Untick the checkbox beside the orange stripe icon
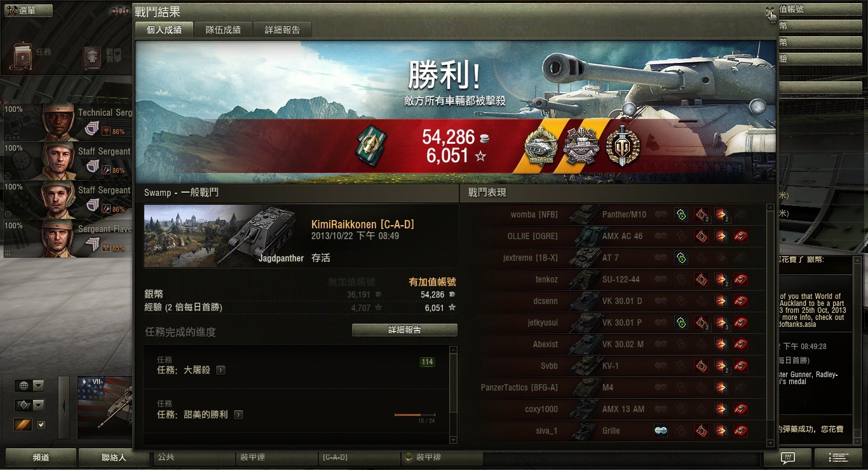This screenshot has width=868, height=470. [41, 425]
